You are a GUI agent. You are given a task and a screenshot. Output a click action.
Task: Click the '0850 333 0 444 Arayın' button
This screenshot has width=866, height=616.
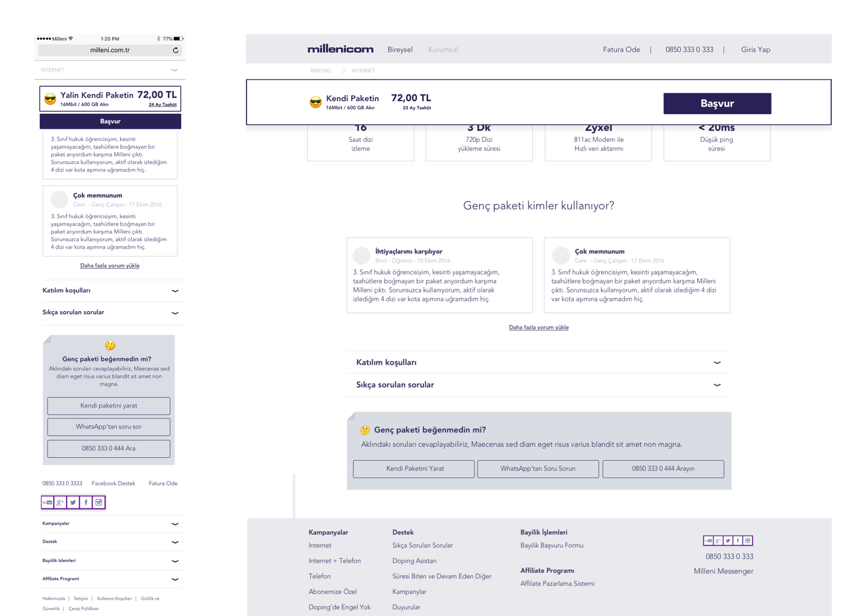[663, 469]
